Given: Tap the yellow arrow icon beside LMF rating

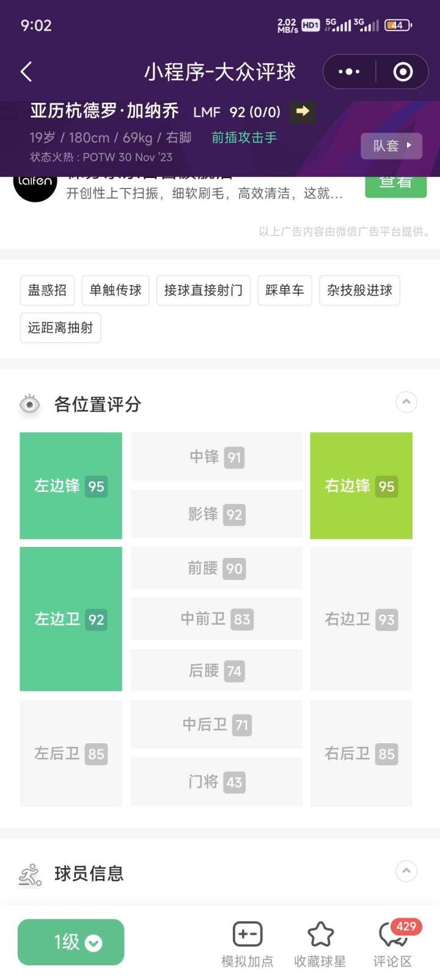Looking at the screenshot, I should (302, 111).
